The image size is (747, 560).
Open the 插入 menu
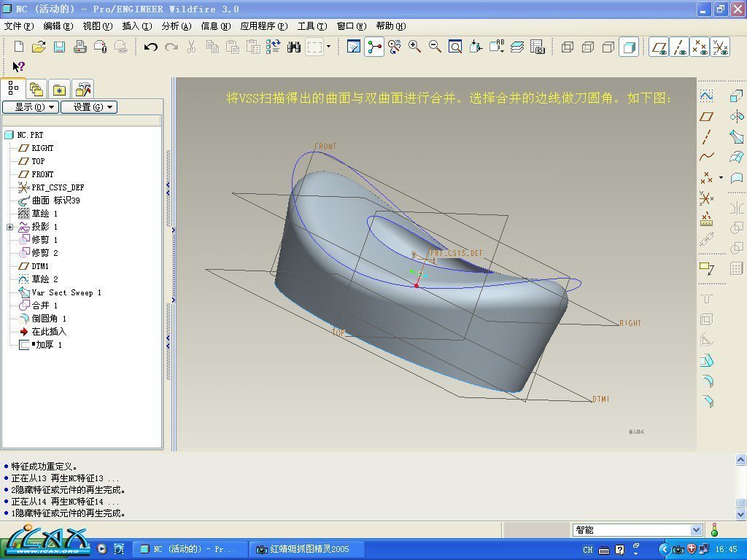(x=136, y=26)
